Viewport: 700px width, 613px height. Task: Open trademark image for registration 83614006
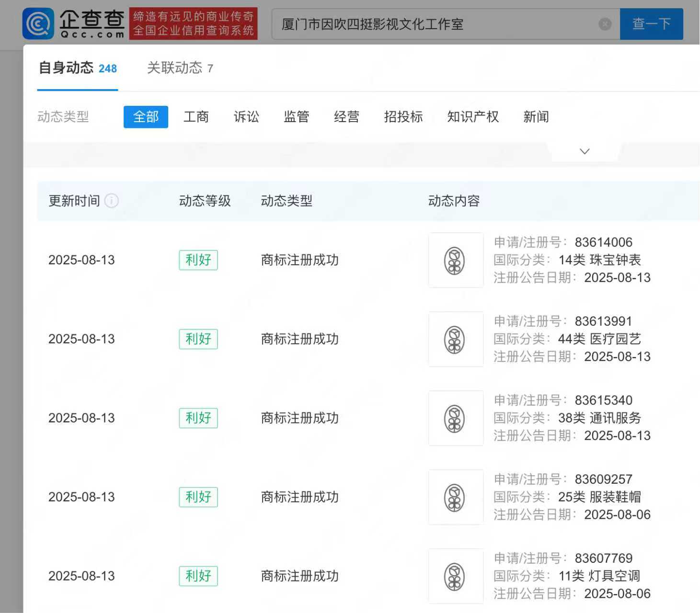click(x=455, y=260)
